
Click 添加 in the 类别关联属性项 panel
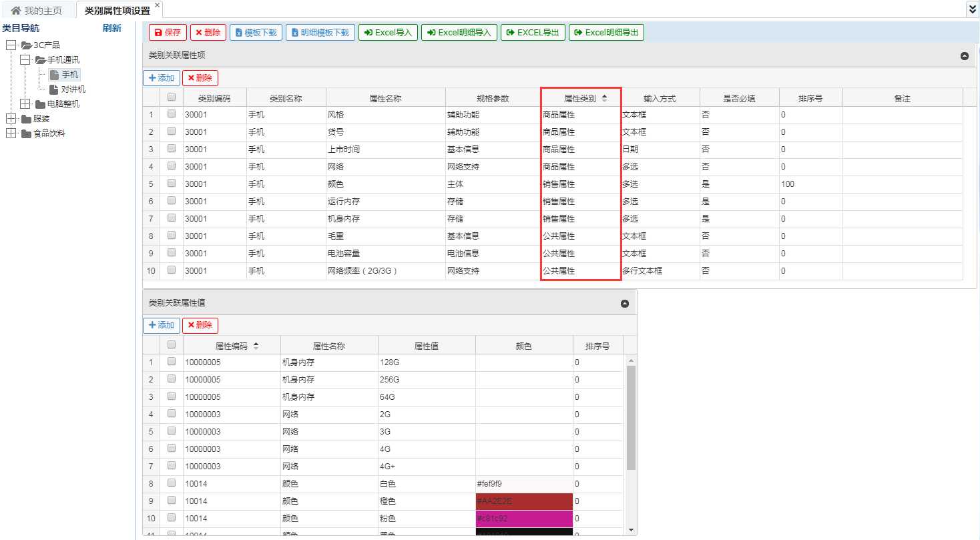(x=162, y=78)
